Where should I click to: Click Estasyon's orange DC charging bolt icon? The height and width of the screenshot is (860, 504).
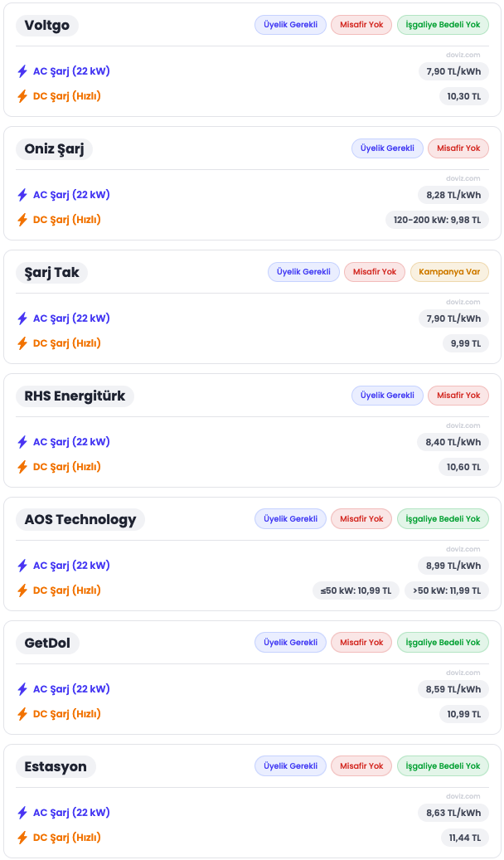click(22, 838)
